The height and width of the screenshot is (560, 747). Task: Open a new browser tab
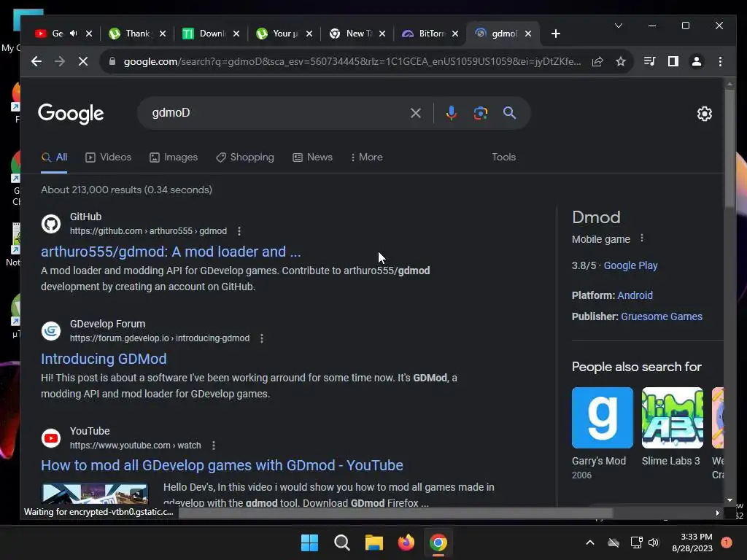click(x=555, y=34)
